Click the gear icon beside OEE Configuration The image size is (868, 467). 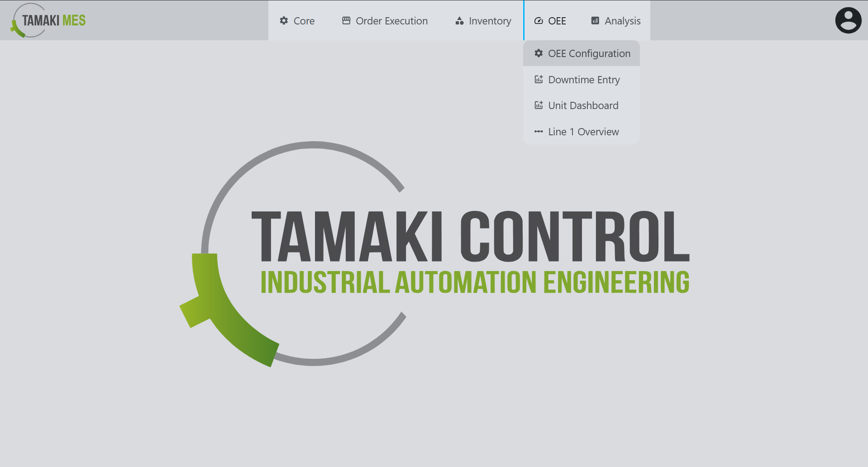pyautogui.click(x=539, y=53)
